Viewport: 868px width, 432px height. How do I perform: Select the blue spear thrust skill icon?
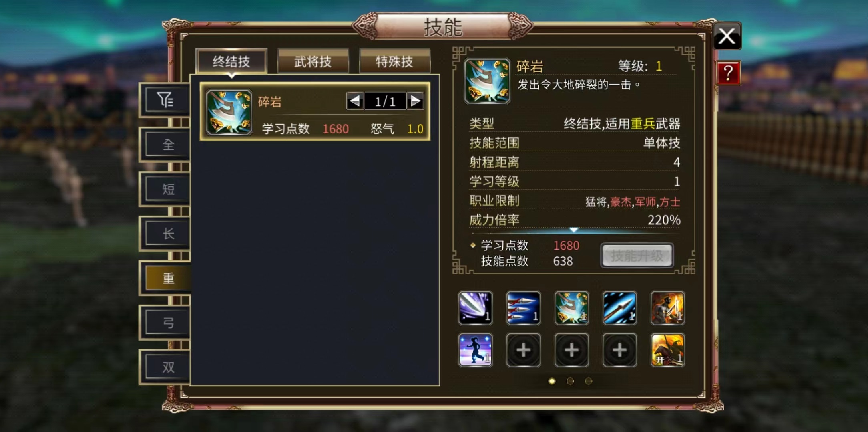pyautogui.click(x=619, y=308)
